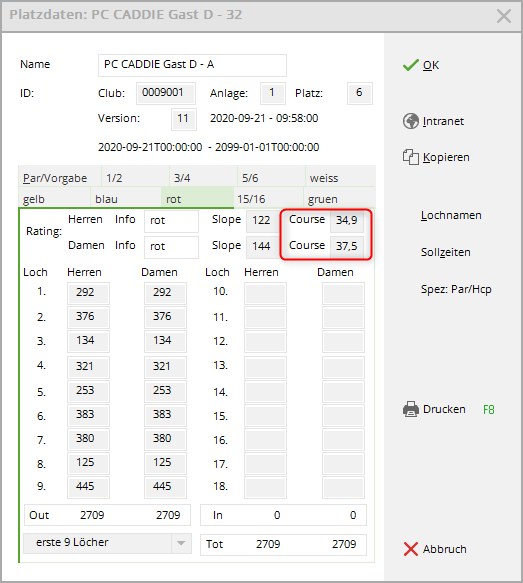
Task: Click the Spez: Par/Hcp button
Action: point(456,289)
